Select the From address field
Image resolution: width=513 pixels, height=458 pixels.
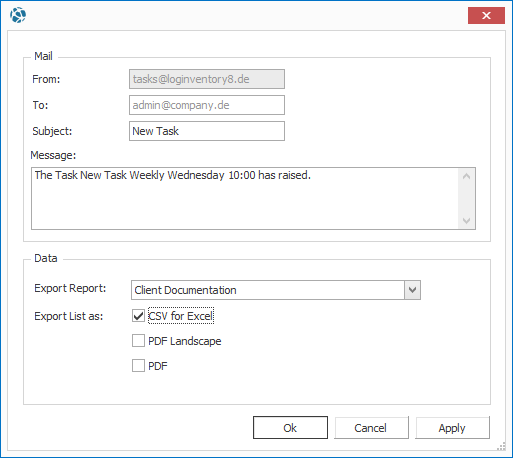point(207,79)
